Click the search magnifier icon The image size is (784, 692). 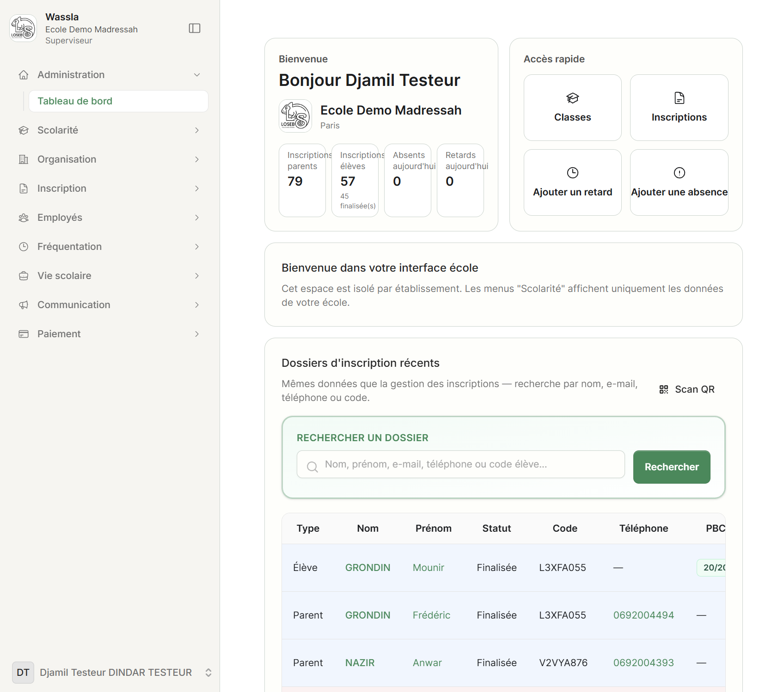(312, 467)
